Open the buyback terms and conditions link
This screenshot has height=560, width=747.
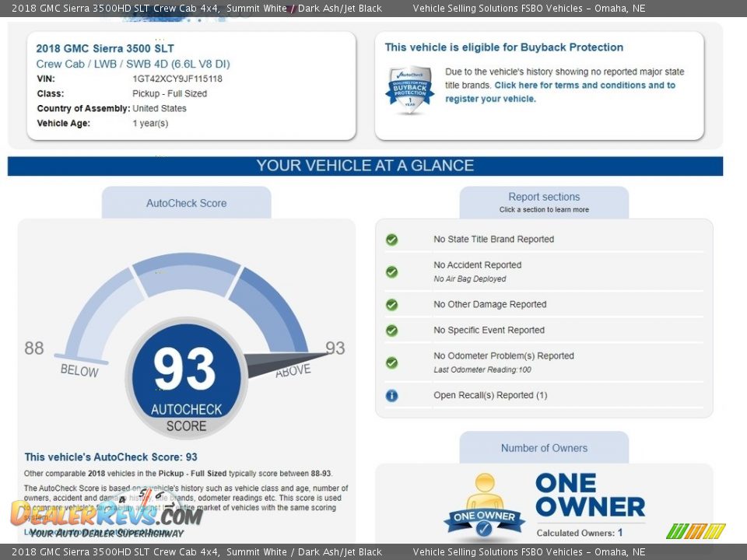[560, 92]
